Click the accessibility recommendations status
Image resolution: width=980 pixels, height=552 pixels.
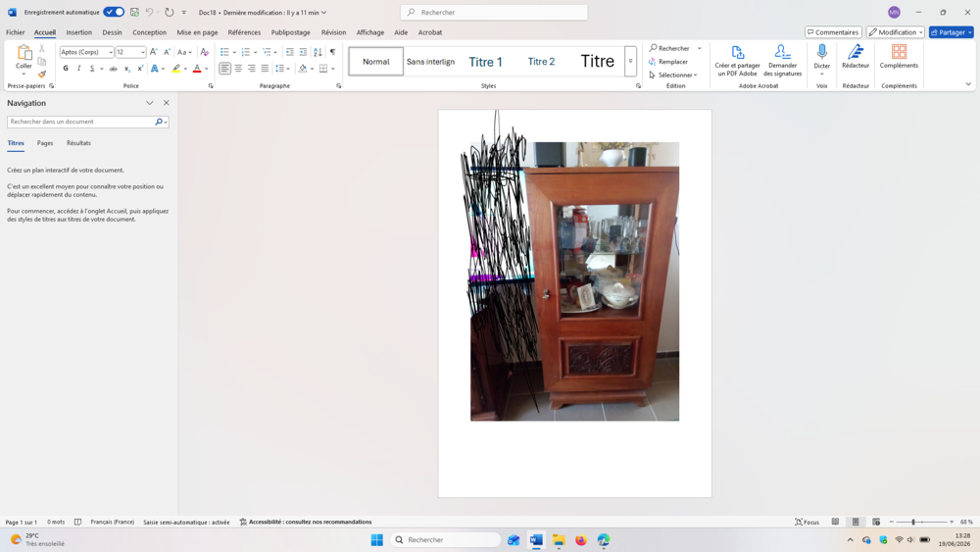306,522
